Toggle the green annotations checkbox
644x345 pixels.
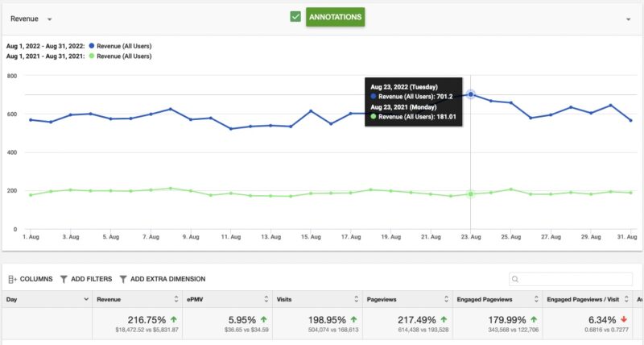tap(295, 17)
